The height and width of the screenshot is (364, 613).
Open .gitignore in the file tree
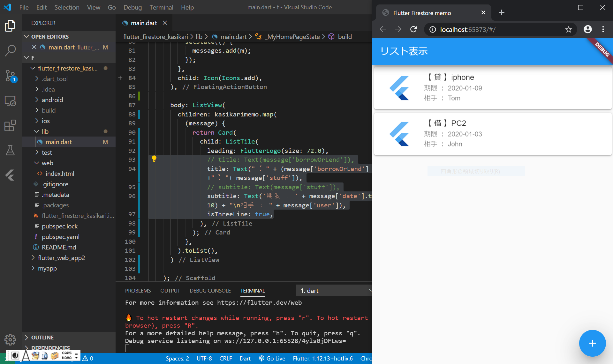[69, 184]
